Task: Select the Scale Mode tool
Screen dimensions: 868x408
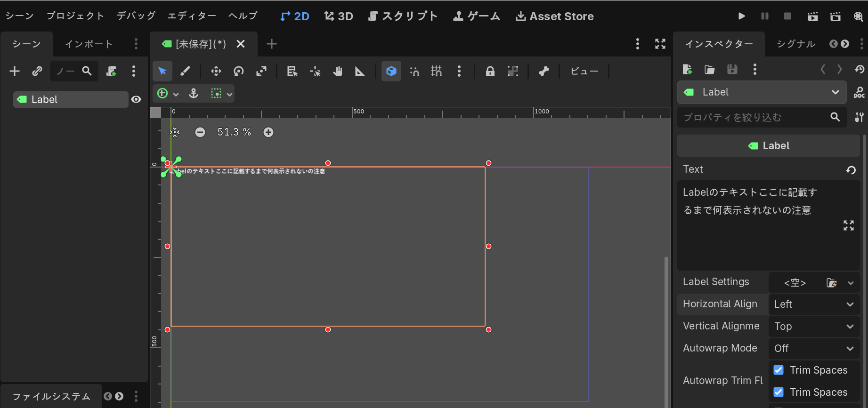Action: pos(261,71)
